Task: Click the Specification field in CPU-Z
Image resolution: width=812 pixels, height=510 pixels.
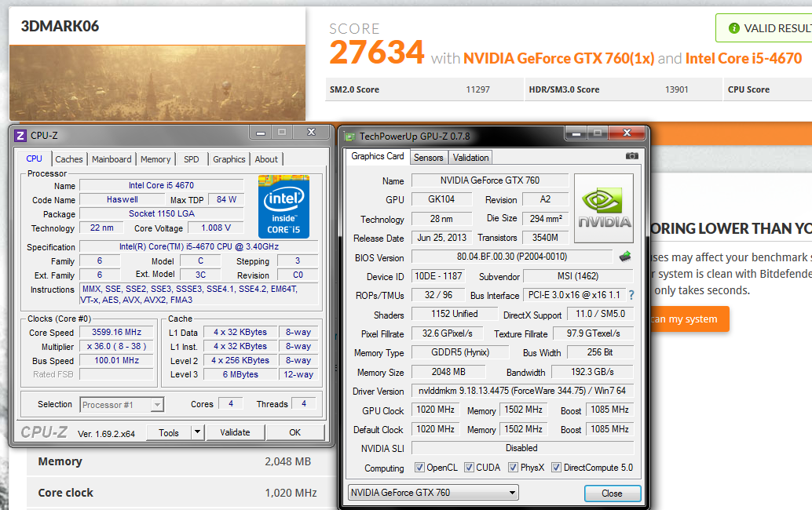Action: [x=199, y=246]
